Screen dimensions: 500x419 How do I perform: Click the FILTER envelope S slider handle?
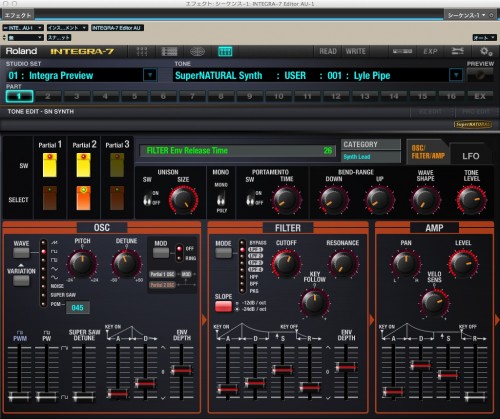(282, 370)
